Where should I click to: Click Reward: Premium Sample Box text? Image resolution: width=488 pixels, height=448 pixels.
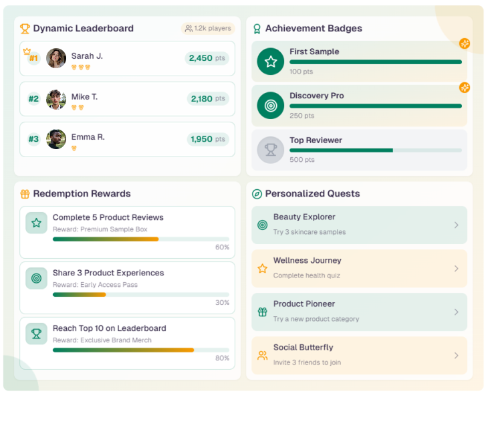click(x=100, y=229)
